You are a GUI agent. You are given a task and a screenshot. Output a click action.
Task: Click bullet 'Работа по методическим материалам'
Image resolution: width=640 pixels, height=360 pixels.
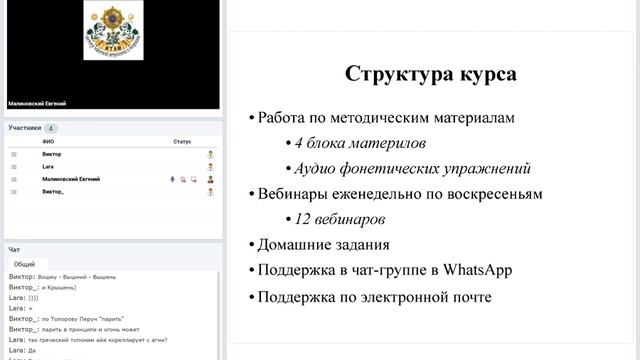[386, 118]
